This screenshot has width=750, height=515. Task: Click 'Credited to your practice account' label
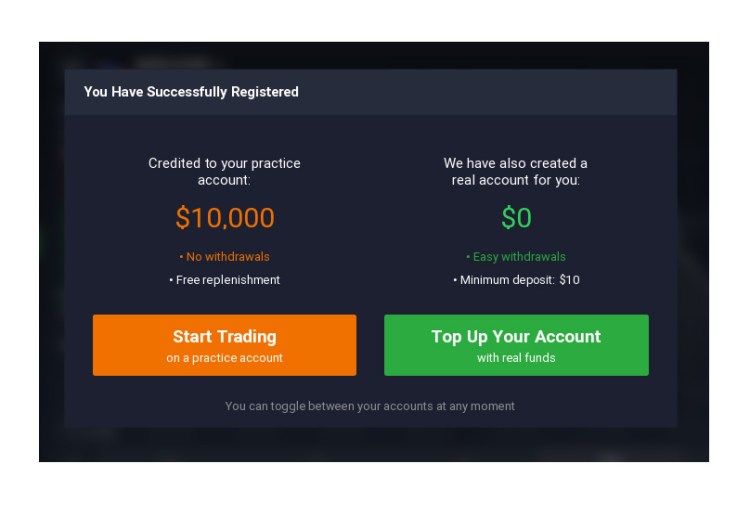coord(224,171)
